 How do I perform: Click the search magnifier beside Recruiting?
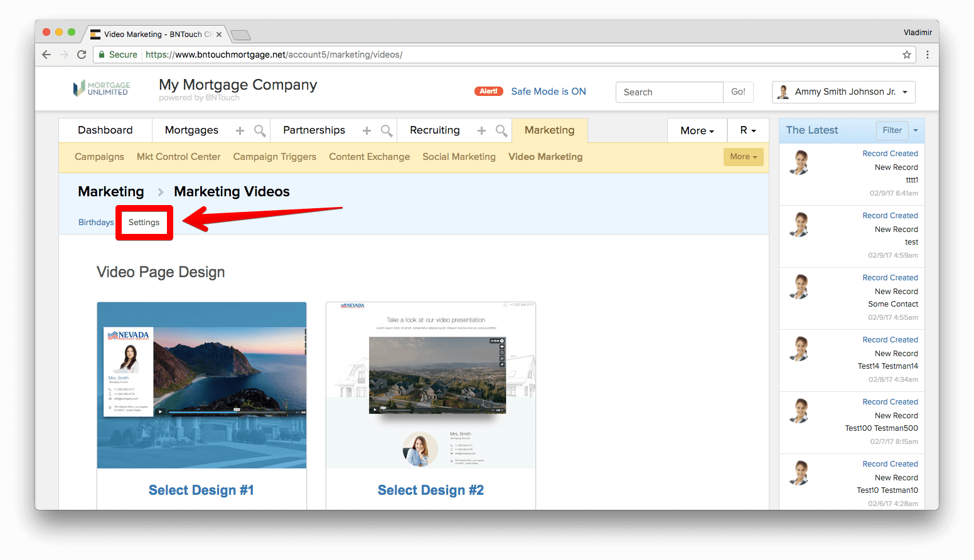pyautogui.click(x=501, y=130)
